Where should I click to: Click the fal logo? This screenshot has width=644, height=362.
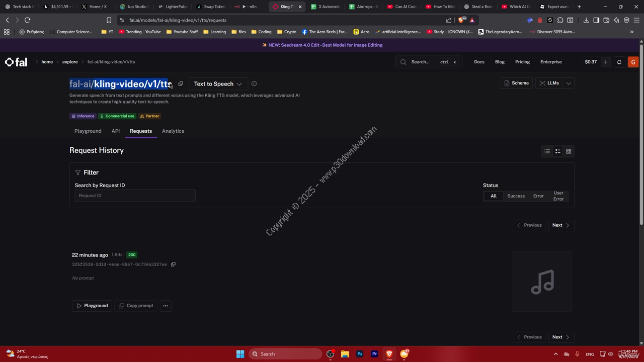(16, 62)
